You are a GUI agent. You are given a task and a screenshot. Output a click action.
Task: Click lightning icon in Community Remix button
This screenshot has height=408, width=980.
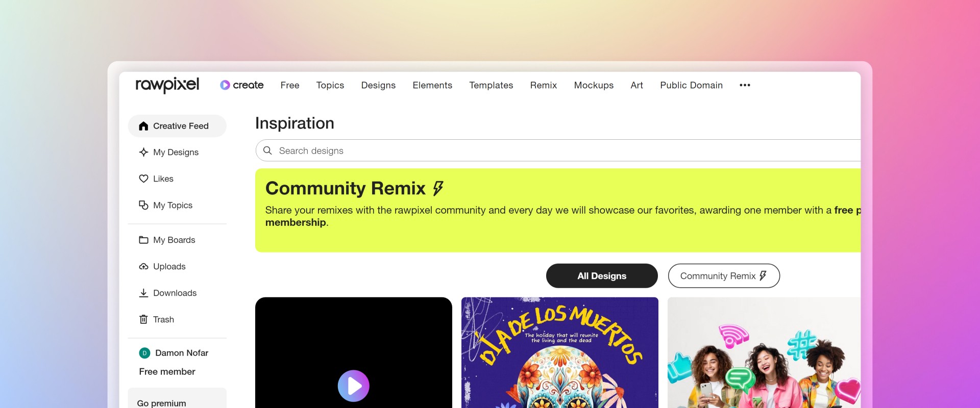coord(763,276)
